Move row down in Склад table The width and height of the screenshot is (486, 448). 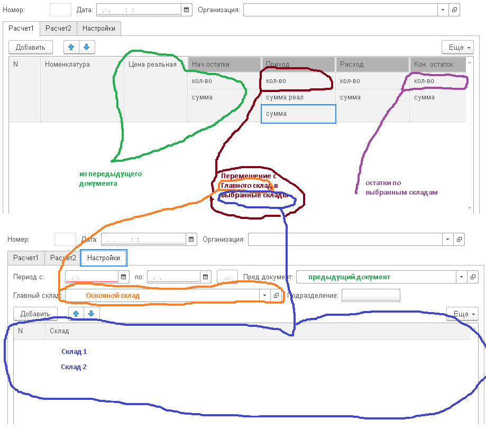[x=91, y=314]
